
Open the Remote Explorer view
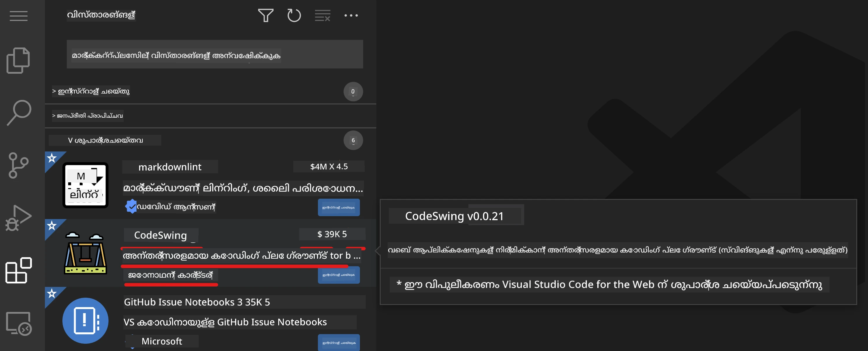pos(19,323)
